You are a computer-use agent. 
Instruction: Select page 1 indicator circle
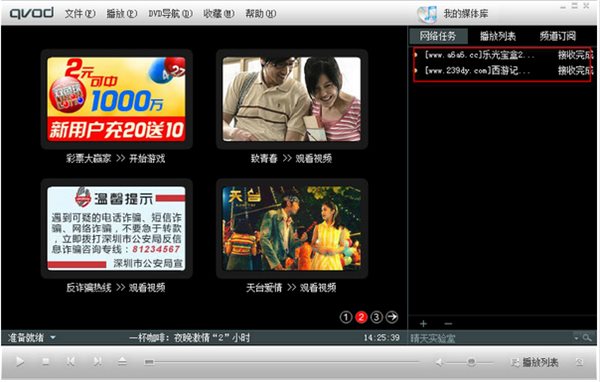pyautogui.click(x=346, y=317)
